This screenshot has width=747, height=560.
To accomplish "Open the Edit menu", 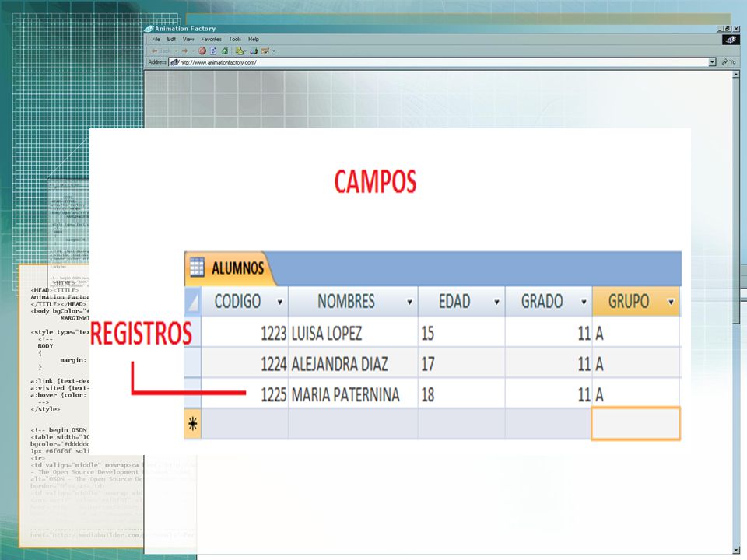I will pos(171,39).
